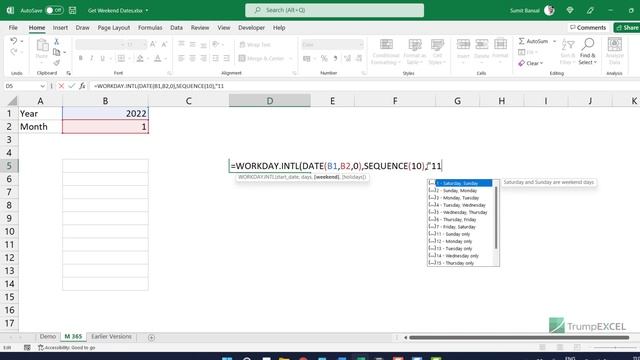Toggle Wrap Text
640x360 pixels.
[255, 44]
